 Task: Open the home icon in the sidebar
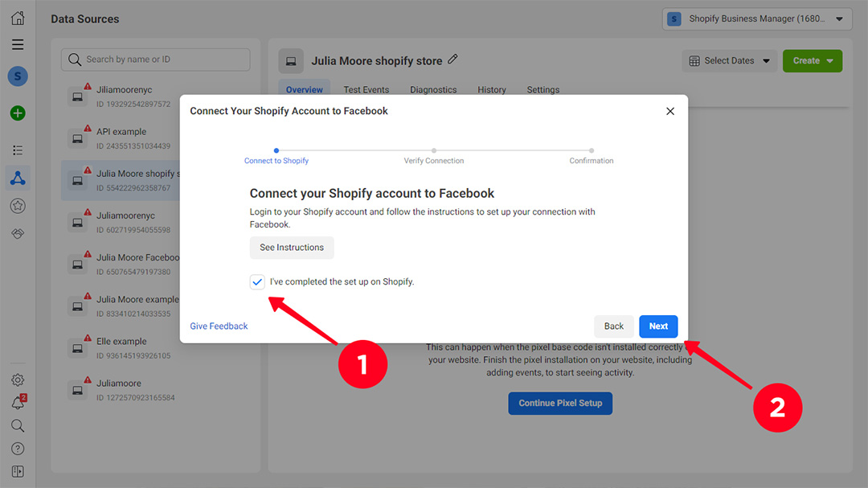point(18,18)
